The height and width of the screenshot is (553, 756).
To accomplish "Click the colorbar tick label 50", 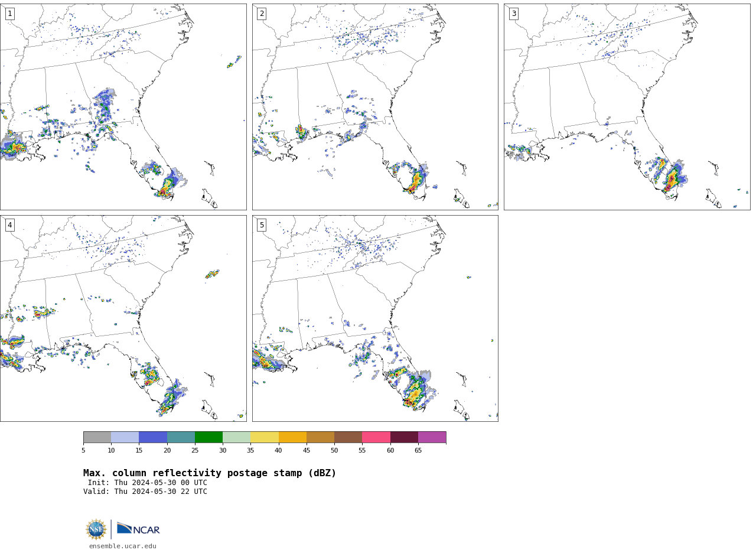I will (x=334, y=451).
